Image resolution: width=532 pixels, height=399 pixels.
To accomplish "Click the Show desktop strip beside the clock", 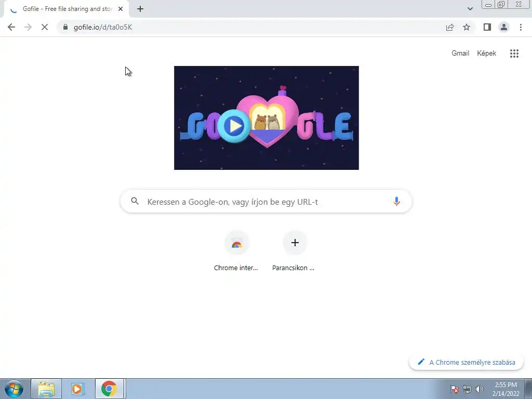I will [x=528, y=389].
